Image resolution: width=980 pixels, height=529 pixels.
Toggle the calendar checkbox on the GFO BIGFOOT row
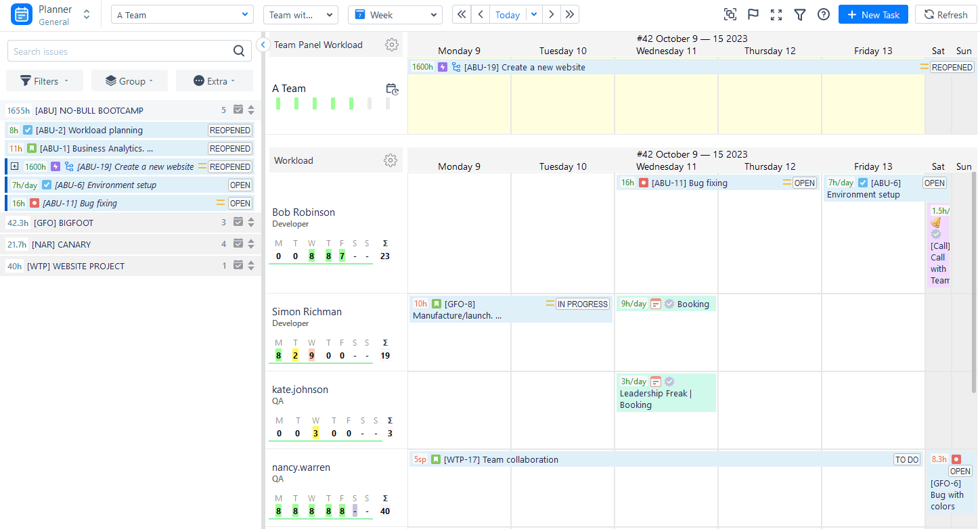(x=238, y=223)
